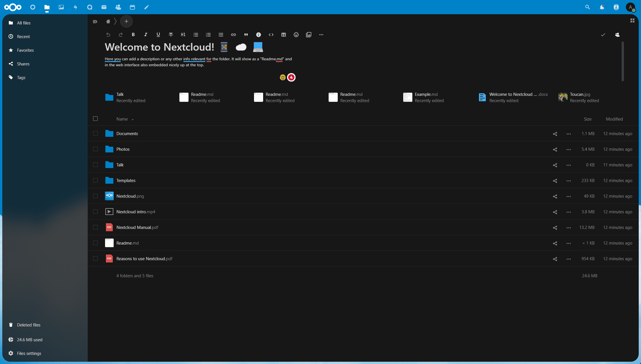Open the emoji picker in editor toolbar

tap(296, 35)
